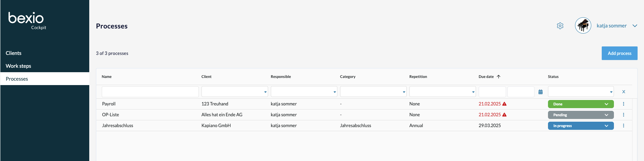644x161 pixels.
Task: Open the three-dot menu for Jahresabschluss
Action: coord(623,126)
